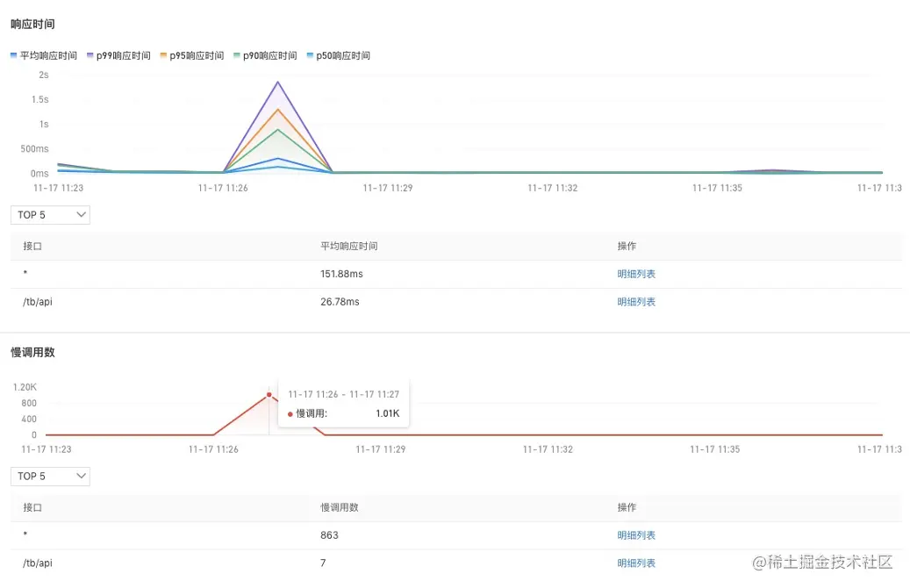
Task: Click the 151.88ms average response value
Action: 341,274
